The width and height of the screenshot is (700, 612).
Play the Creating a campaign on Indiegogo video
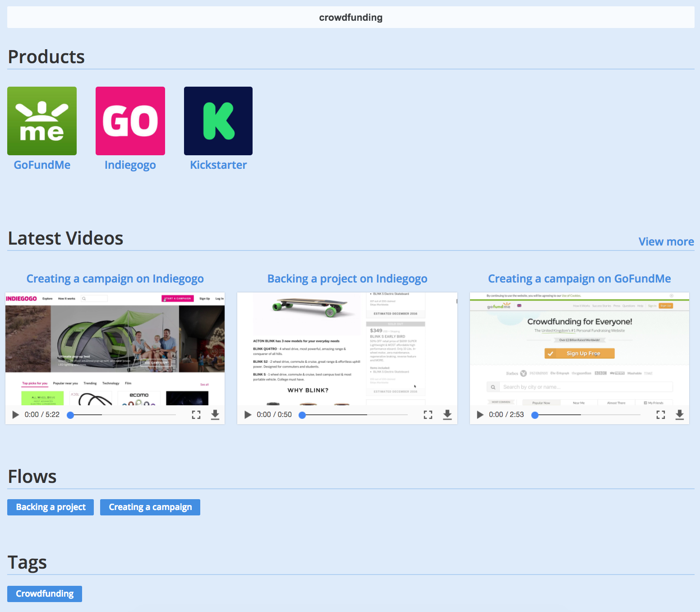(x=15, y=414)
